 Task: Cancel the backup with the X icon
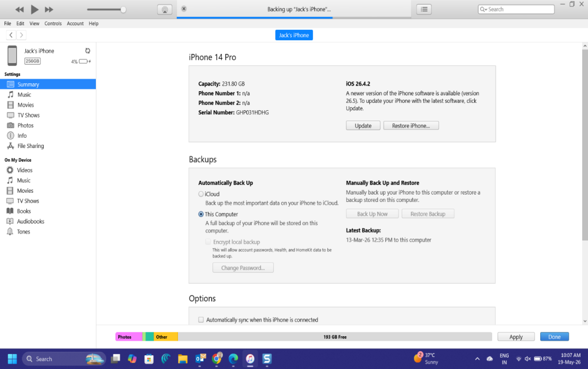pyautogui.click(x=184, y=9)
